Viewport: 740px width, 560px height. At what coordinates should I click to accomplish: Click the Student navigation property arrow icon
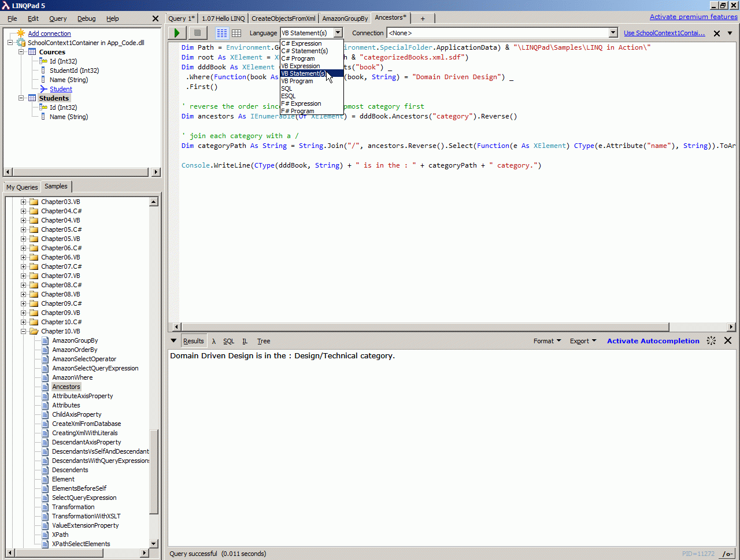tap(43, 89)
